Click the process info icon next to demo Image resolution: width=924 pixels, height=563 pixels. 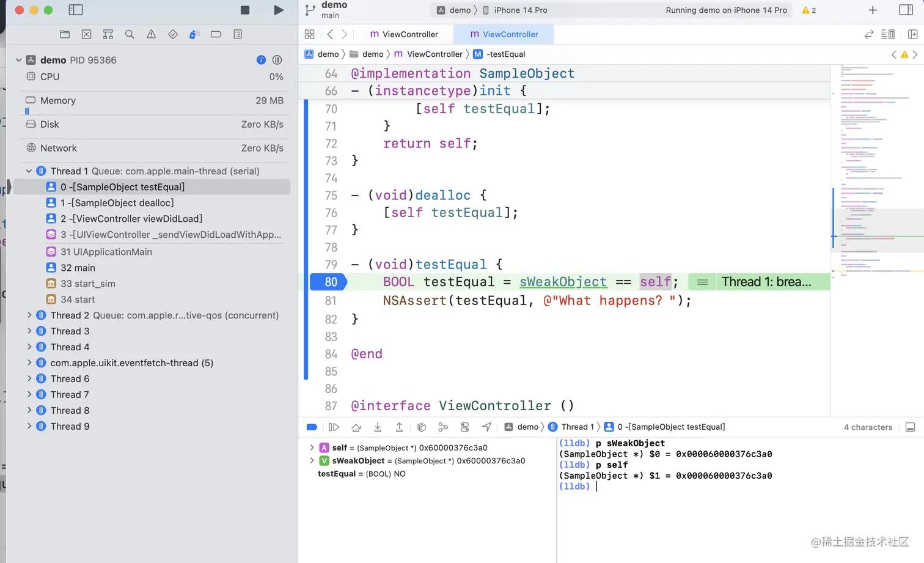(x=261, y=60)
